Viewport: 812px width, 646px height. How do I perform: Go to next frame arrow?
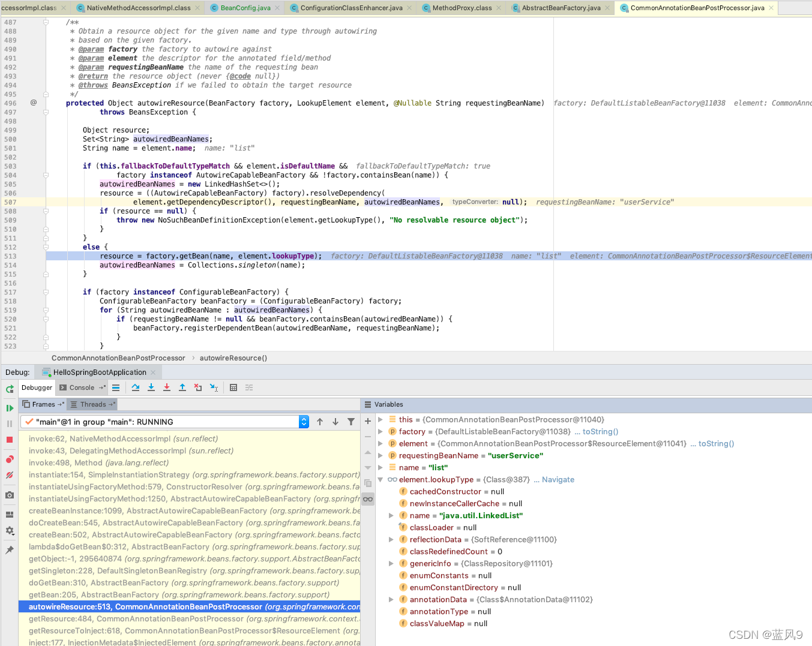[335, 422]
